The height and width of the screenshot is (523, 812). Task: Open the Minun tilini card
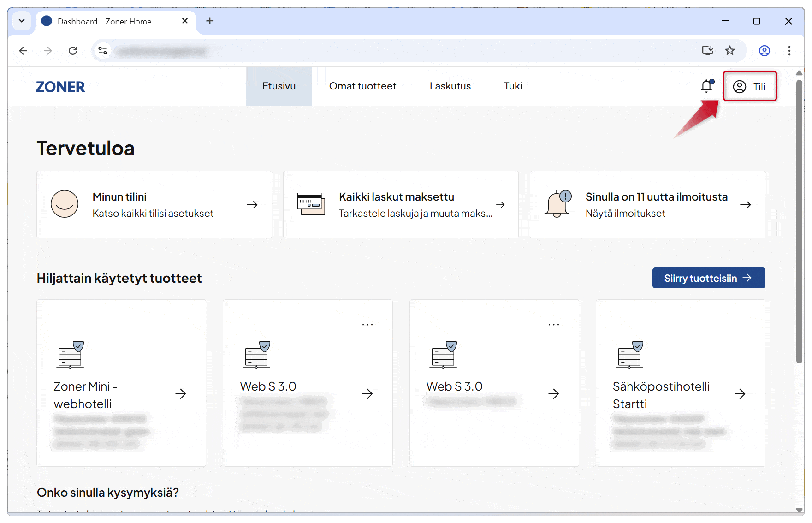tap(154, 205)
